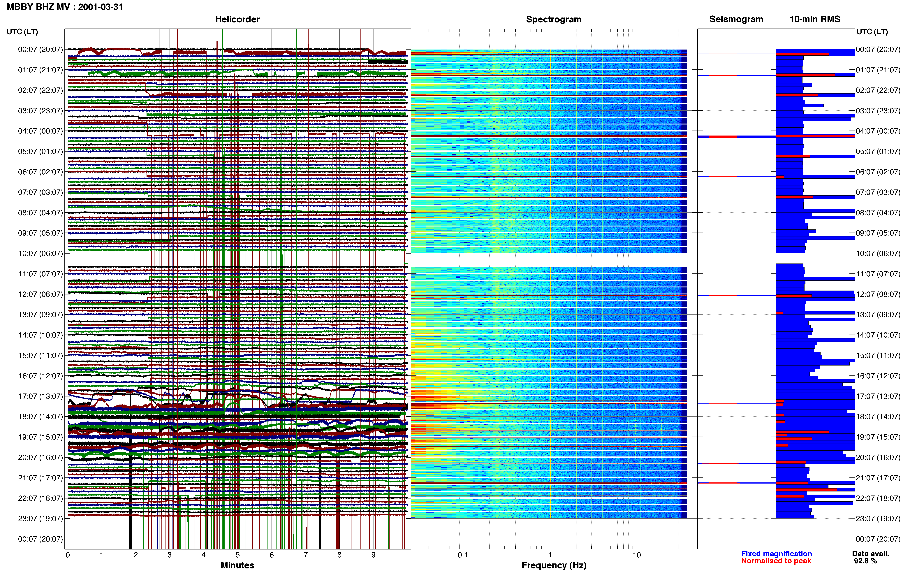Click the plot title "MBBY BHZ MV : 2001-03-31"
The height and width of the screenshot is (578, 924).
click(x=65, y=7)
